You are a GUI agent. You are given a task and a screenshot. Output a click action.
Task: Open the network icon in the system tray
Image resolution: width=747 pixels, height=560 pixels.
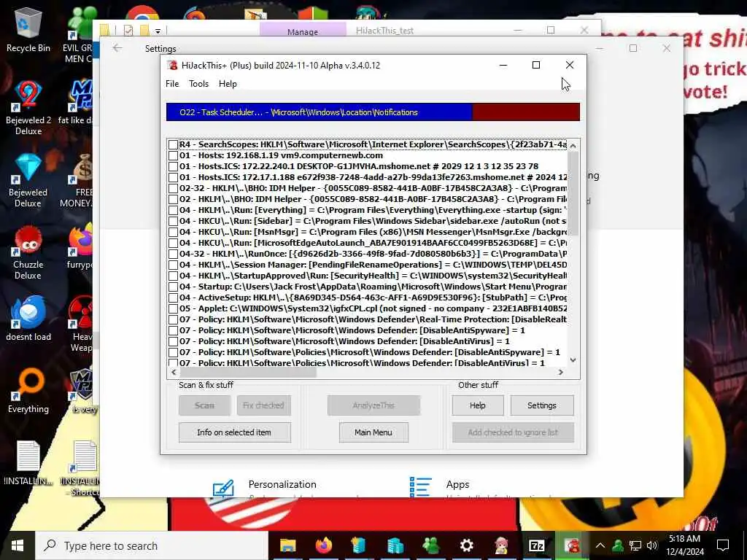point(635,545)
